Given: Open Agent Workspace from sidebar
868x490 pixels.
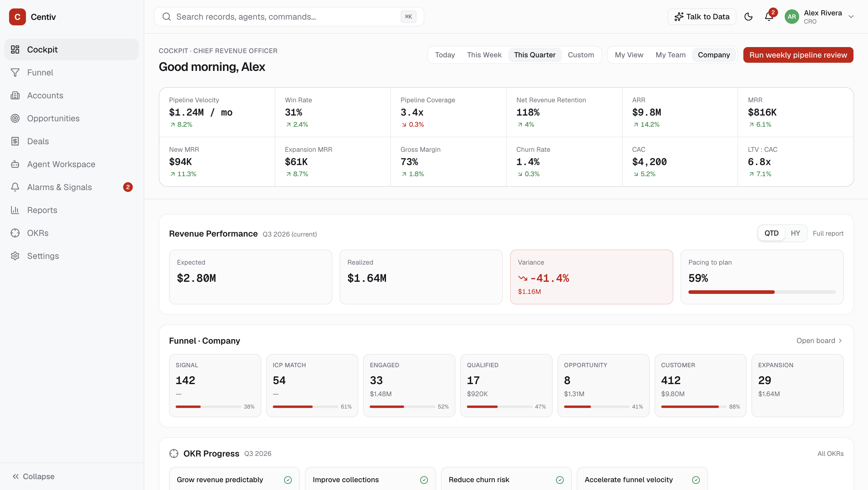Looking at the screenshot, I should (x=72, y=164).
